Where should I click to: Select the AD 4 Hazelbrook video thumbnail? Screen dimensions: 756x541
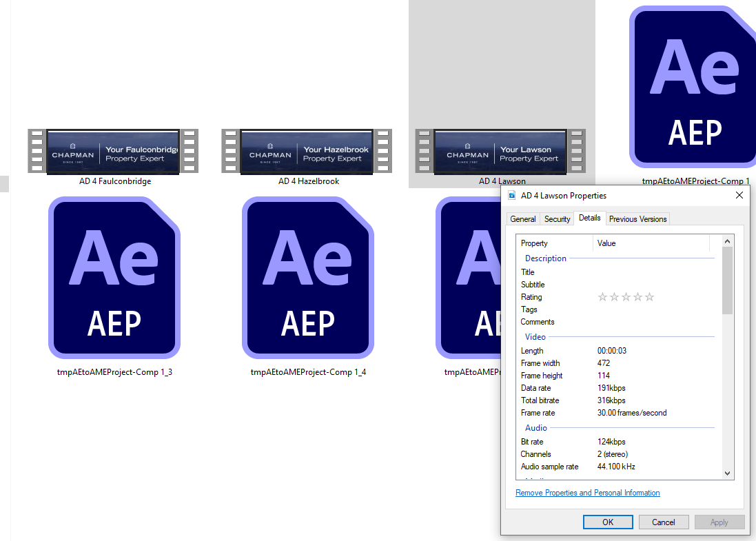pos(307,151)
